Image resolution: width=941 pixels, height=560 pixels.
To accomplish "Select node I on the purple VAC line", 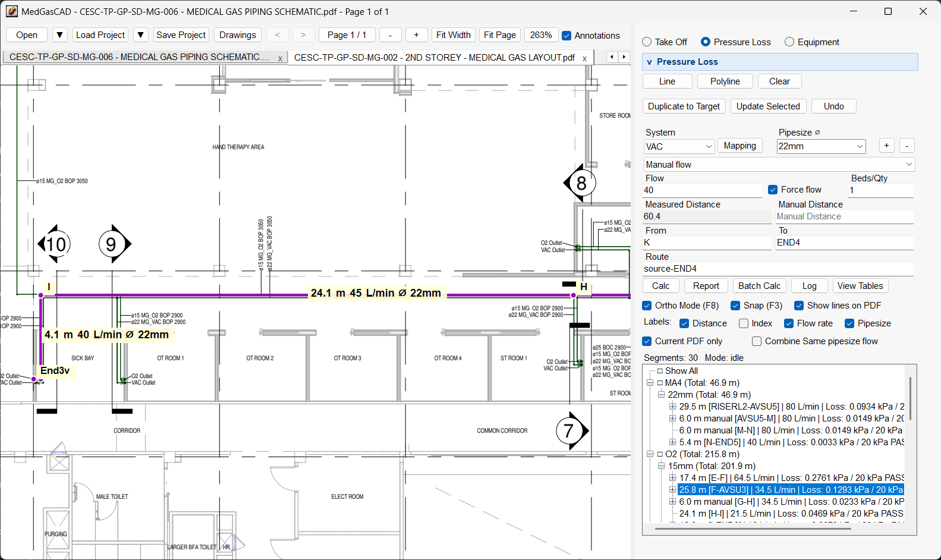I will tap(41, 295).
